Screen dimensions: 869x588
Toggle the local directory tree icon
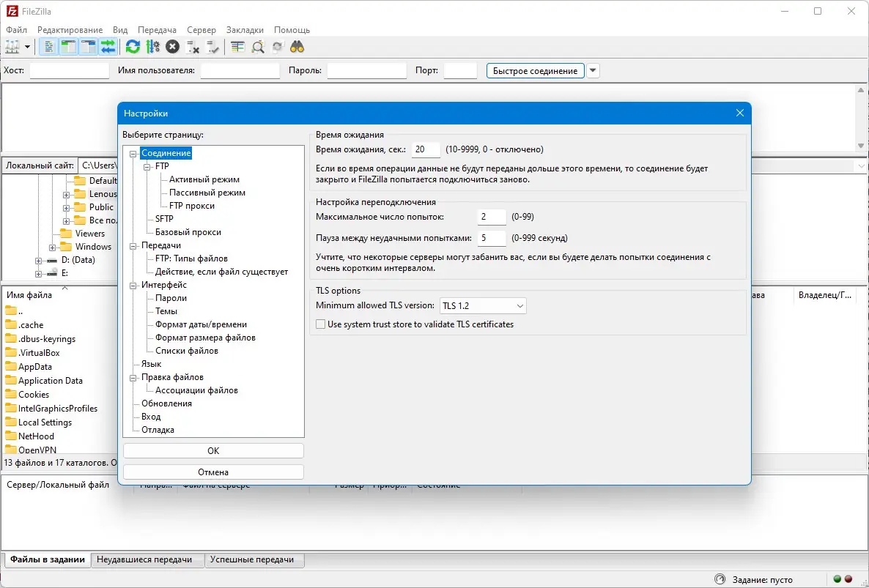(x=69, y=47)
